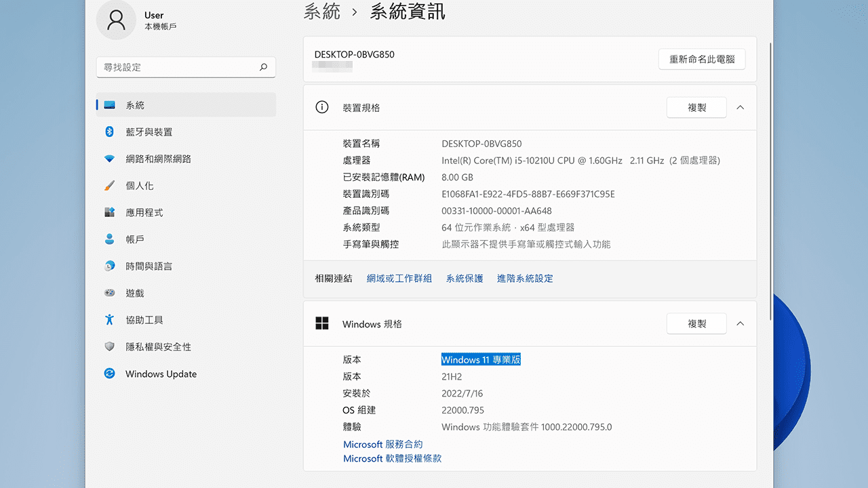
Task: Click the 應用程式 sidebar icon
Action: 110,211
